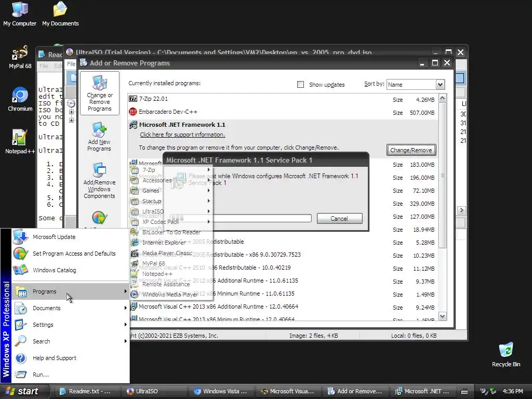The height and width of the screenshot is (399, 532).
Task: Expand the XP Codec Pack folder
Action: click(x=171, y=222)
